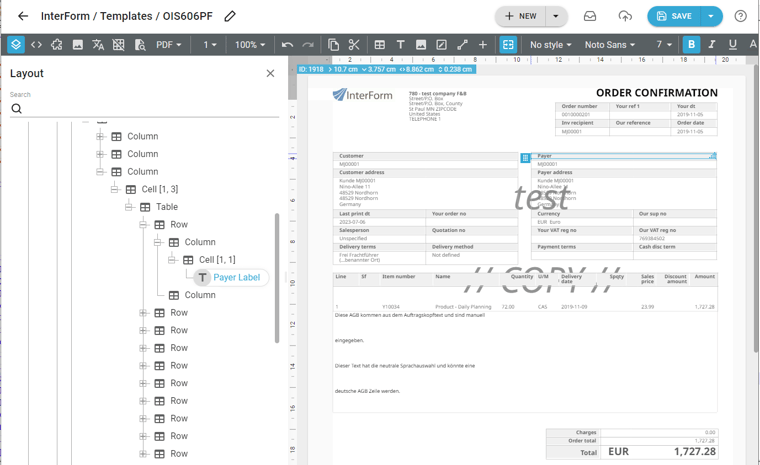760x465 pixels.
Task: Redo the last action
Action: coord(308,45)
